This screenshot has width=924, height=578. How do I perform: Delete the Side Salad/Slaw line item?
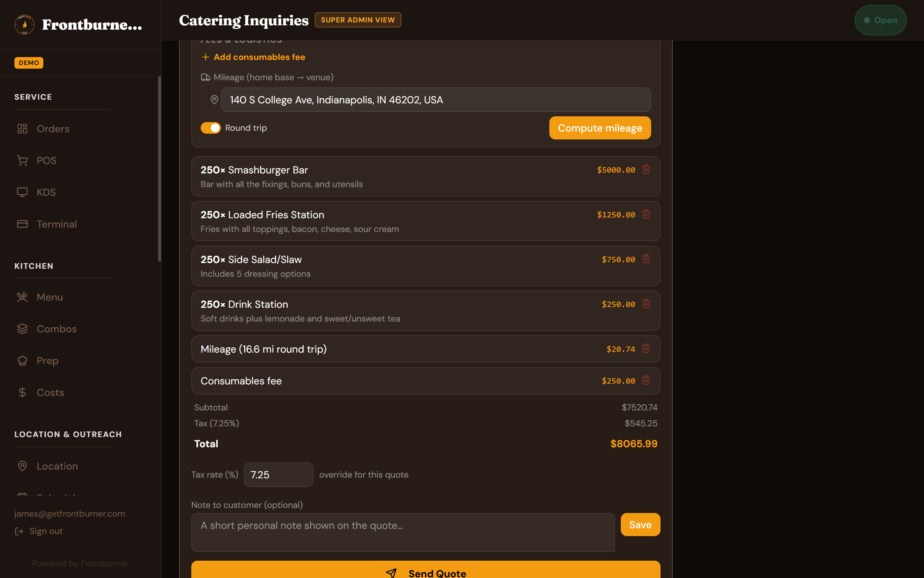646,259
